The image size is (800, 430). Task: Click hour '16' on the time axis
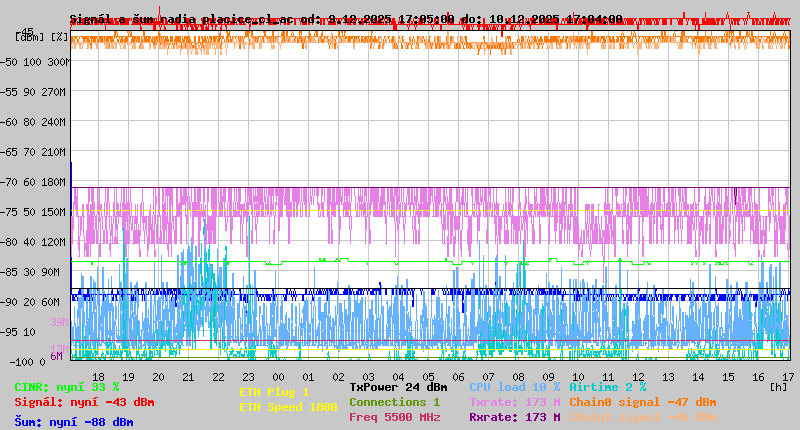[x=759, y=377]
